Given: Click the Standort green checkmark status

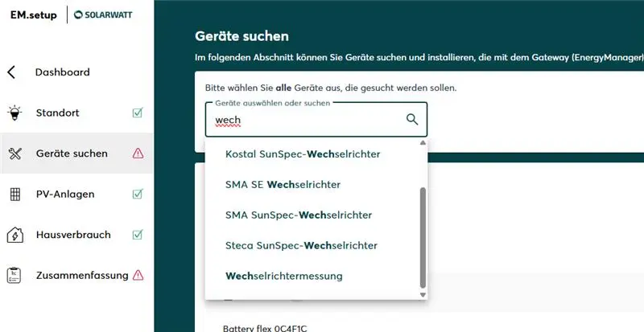Looking at the screenshot, I should point(138,113).
